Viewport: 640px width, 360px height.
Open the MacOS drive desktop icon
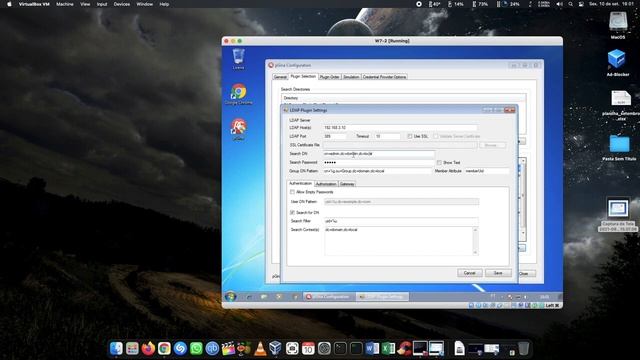[618, 24]
